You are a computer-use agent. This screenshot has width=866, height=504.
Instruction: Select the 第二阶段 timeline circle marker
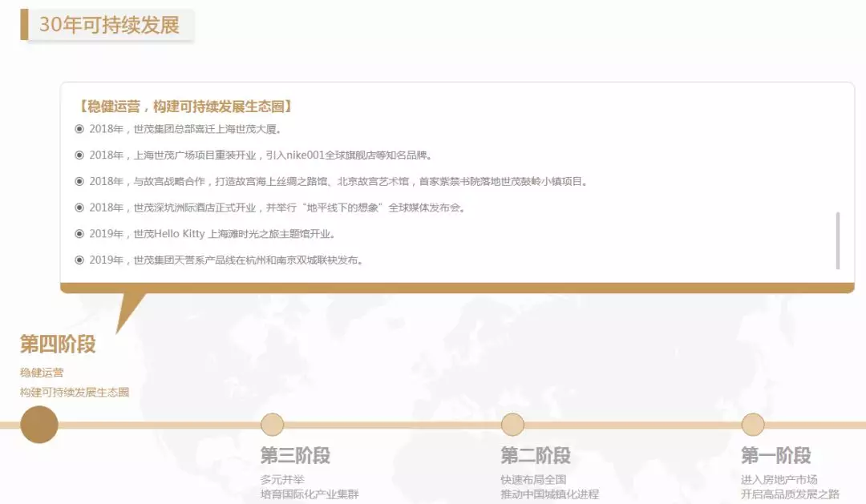(512, 425)
